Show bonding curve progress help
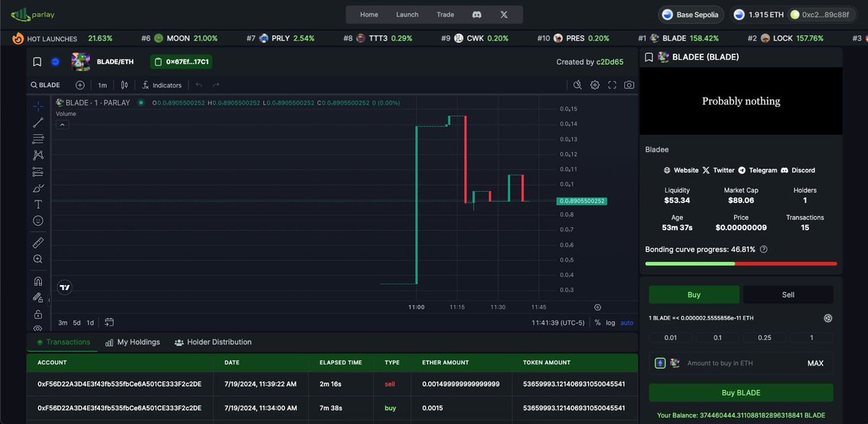Image resolution: width=868 pixels, height=424 pixels. pyautogui.click(x=764, y=250)
